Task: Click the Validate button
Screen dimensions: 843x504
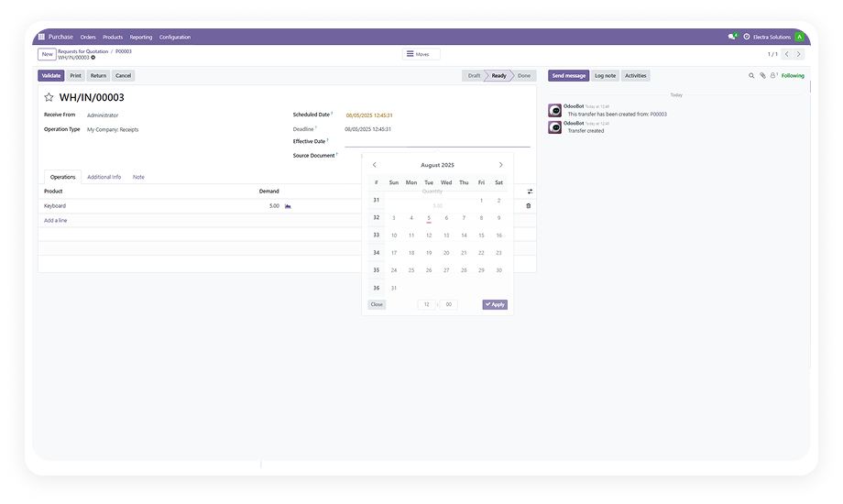Action: (51, 76)
